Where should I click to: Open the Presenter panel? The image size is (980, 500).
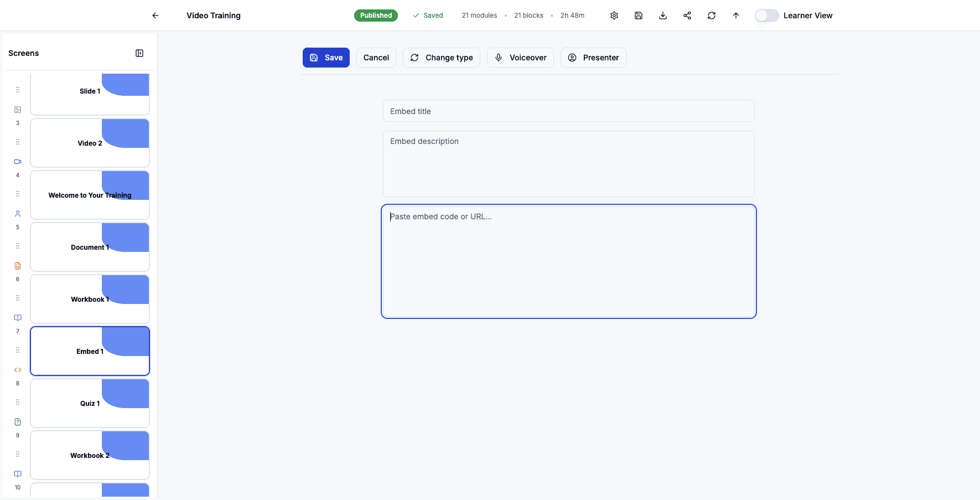pyautogui.click(x=593, y=58)
